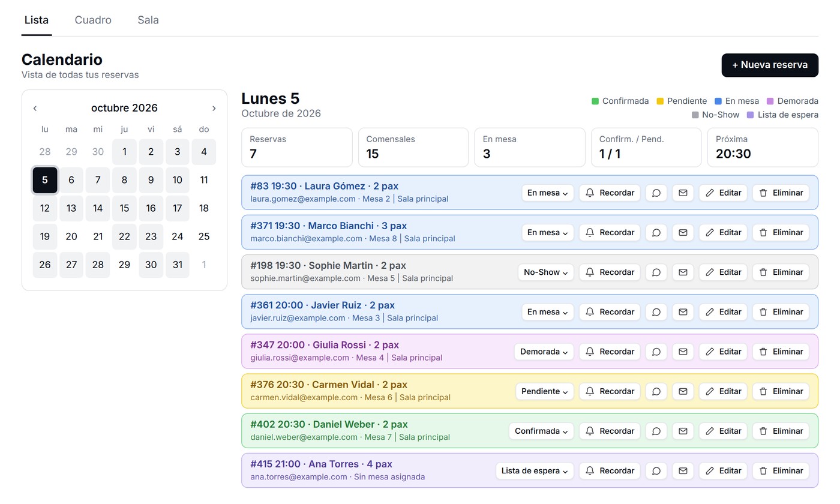This screenshot has height=504, width=840.
Task: Open chat bubble icon for Carmen Vidal reservation
Action: pos(656,391)
